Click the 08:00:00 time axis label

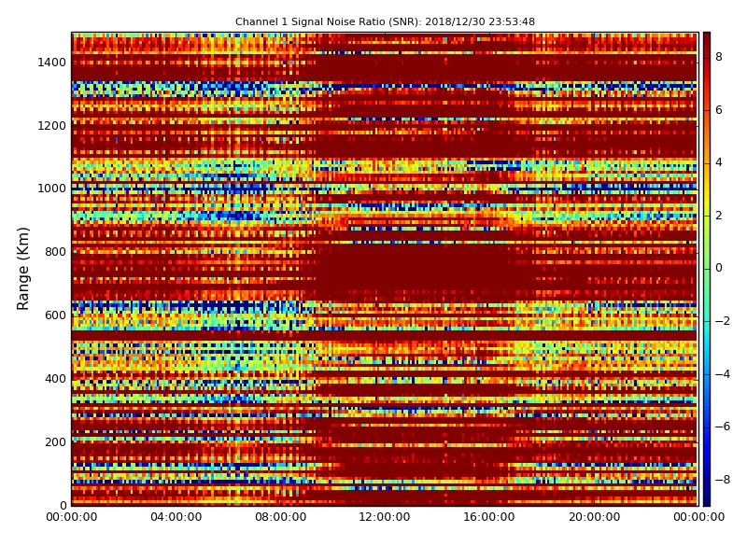tap(281, 517)
